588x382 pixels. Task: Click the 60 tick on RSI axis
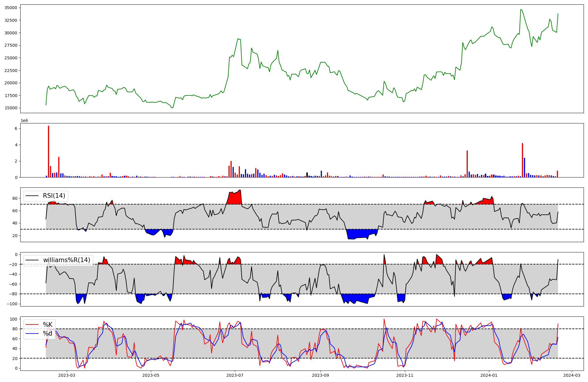[x=15, y=211]
